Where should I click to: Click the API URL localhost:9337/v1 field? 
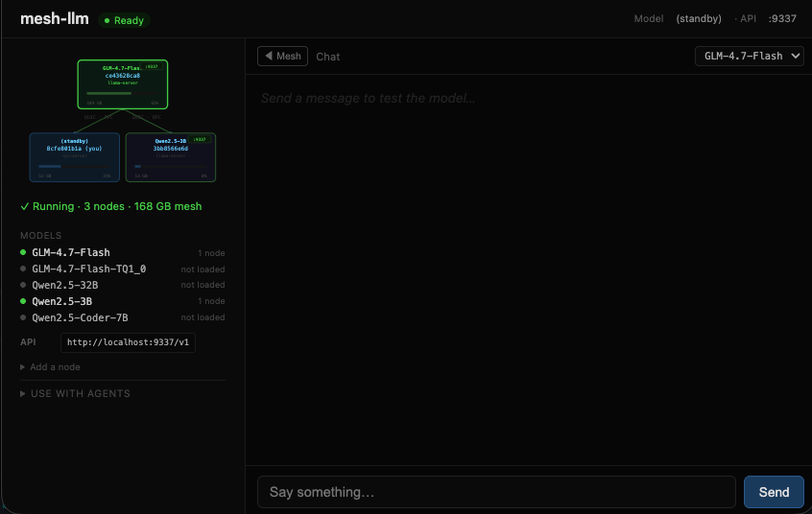tap(128, 343)
